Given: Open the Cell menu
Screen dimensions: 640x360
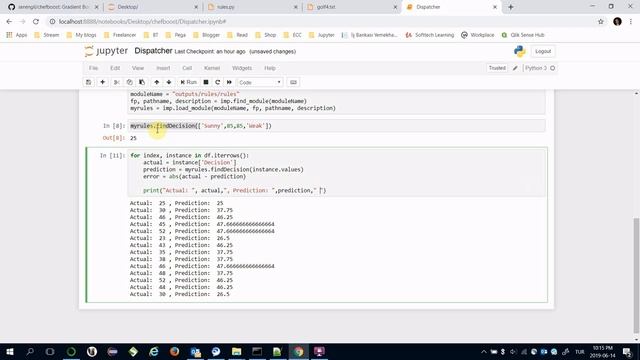Looking at the screenshot, I should click(x=187, y=68).
